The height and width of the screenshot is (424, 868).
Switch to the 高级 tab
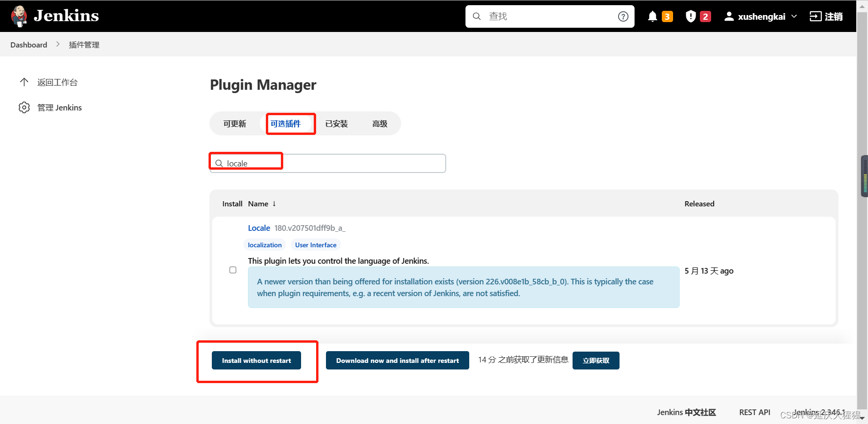pyautogui.click(x=380, y=124)
